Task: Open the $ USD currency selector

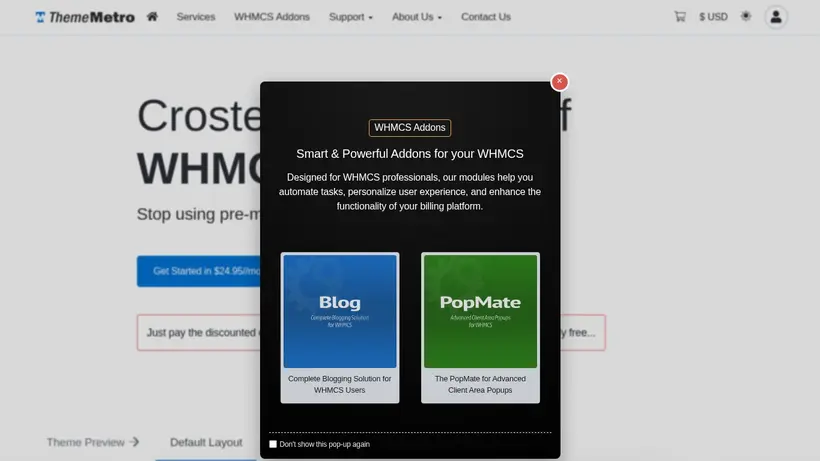Action: click(x=713, y=17)
